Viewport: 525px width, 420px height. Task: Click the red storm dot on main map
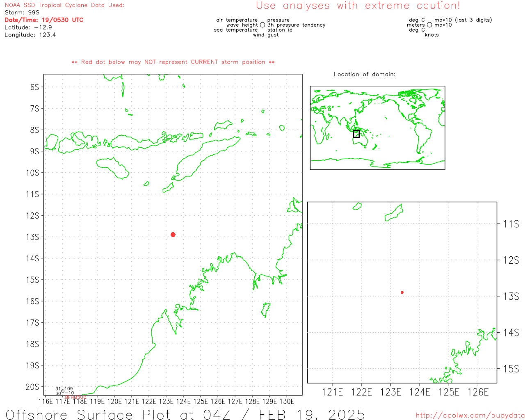pyautogui.click(x=173, y=235)
